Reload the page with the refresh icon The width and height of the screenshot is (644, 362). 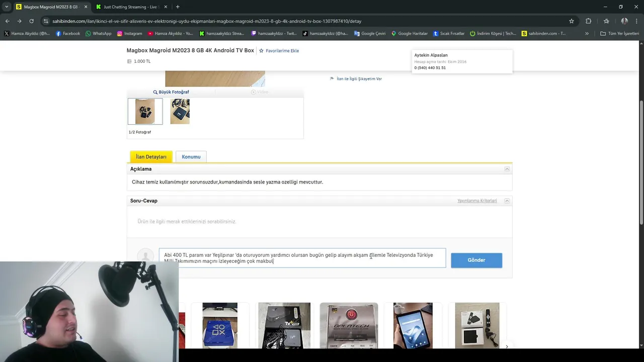coord(31,21)
